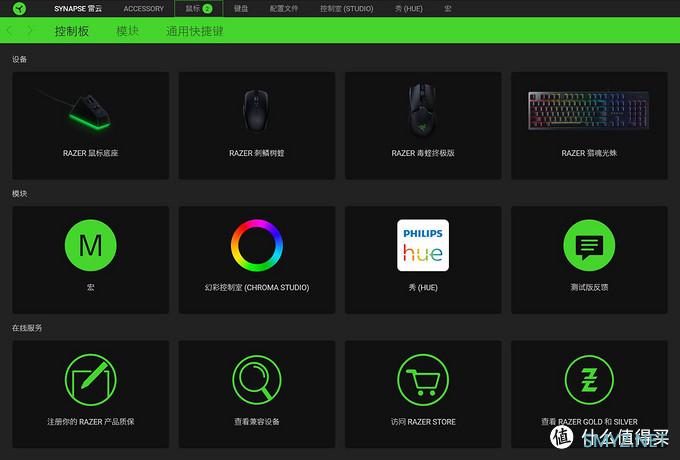Click the 模块 section heading
The width and height of the screenshot is (680, 460).
click(20, 194)
